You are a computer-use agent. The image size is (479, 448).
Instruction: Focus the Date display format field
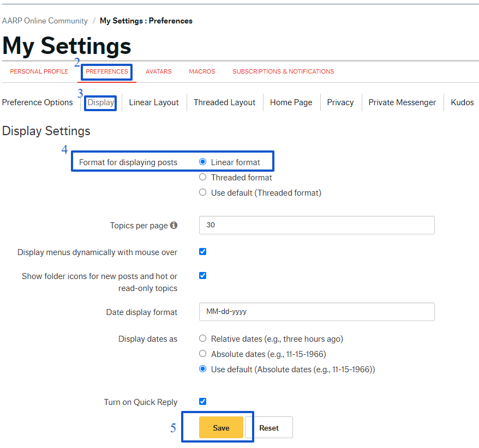tap(316, 312)
